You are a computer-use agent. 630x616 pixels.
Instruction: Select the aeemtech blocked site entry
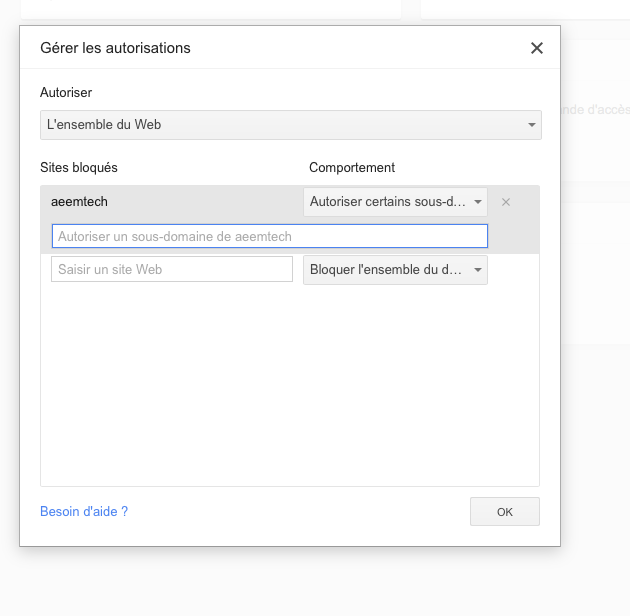[79, 202]
